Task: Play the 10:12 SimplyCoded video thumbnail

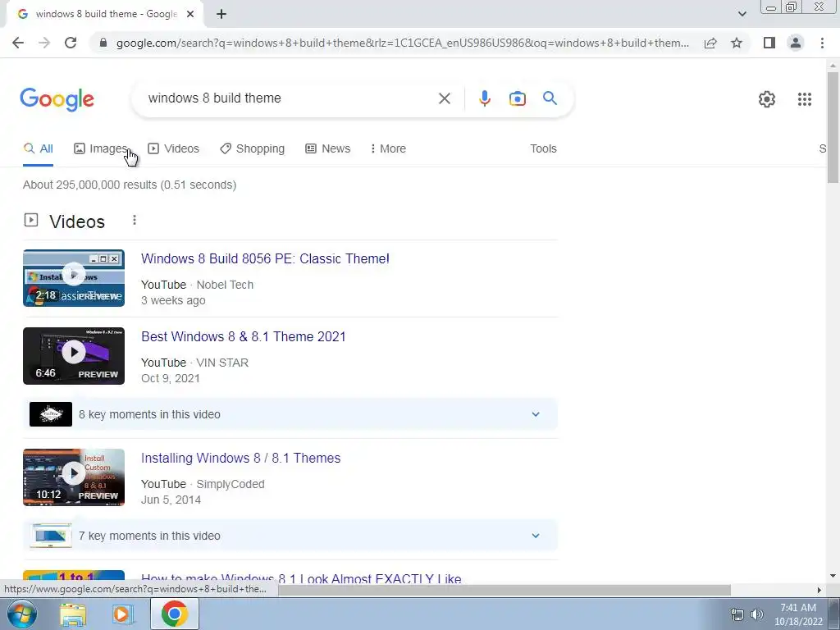Action: 74,477
